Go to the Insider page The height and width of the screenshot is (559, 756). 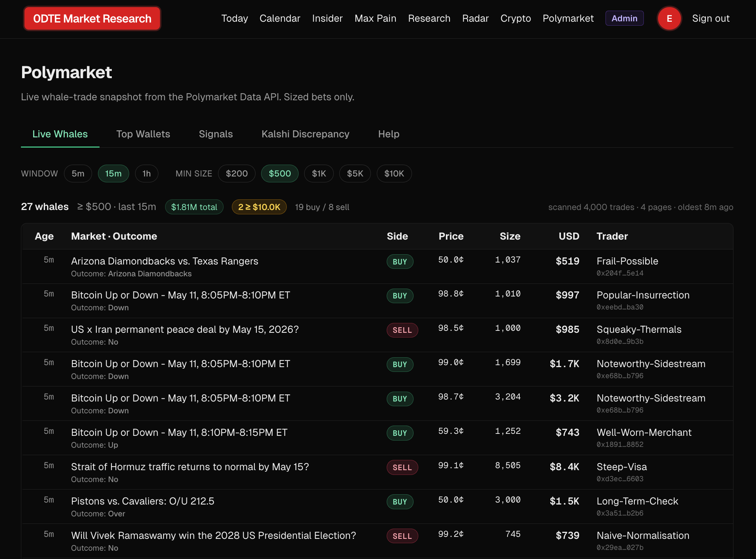[x=327, y=19]
